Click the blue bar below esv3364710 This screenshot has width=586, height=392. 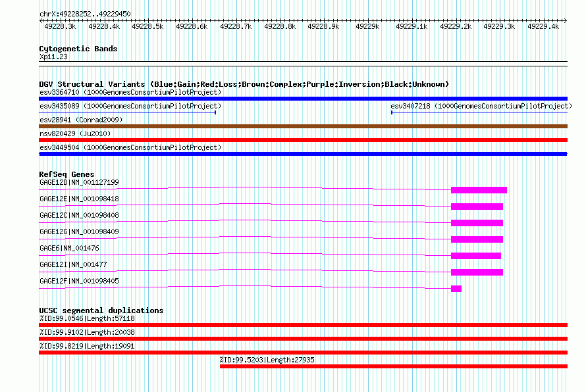(303, 99)
